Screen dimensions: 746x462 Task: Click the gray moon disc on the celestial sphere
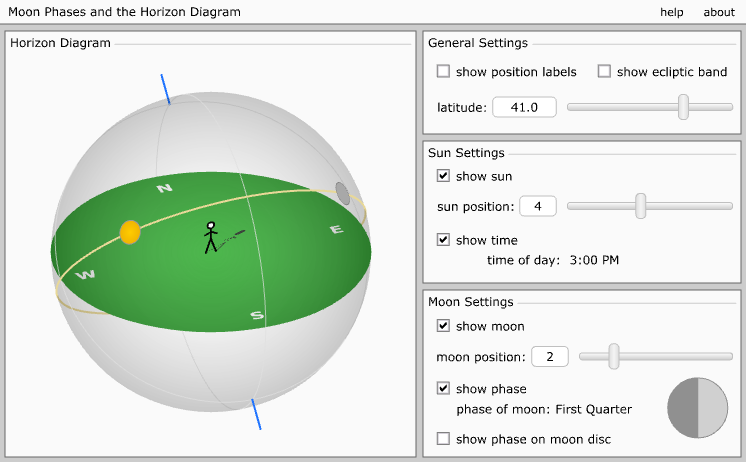343,193
